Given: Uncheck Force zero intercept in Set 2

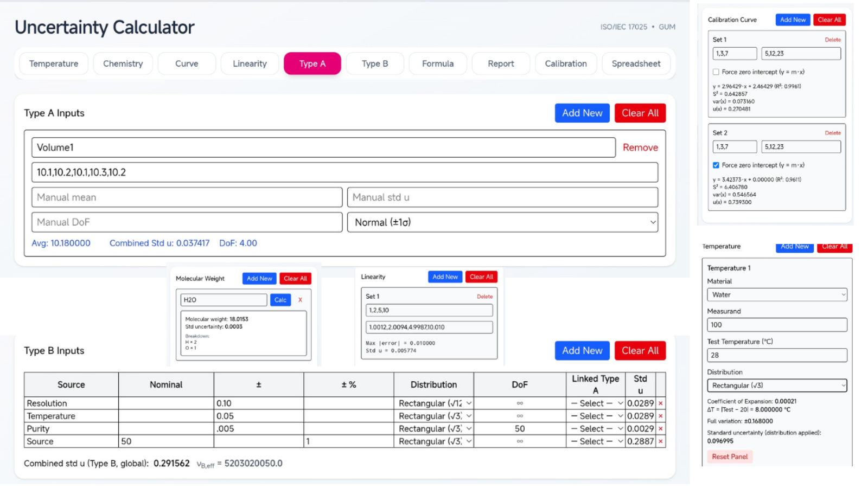Looking at the screenshot, I should click(716, 165).
